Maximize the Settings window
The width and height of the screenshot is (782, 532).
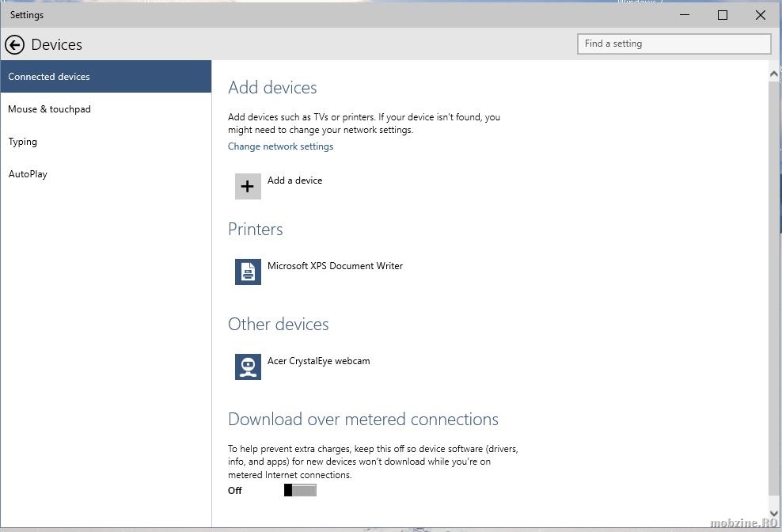722,15
